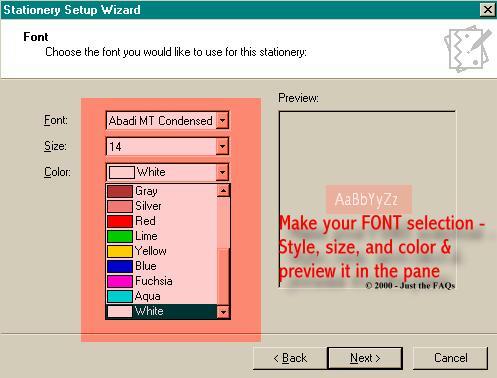Click the Aqua color swatch
This screenshot has height=378, width=497.
(x=120, y=296)
